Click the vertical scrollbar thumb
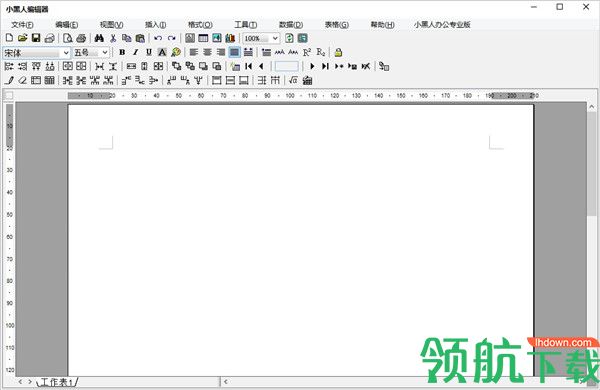The width and height of the screenshot is (600, 390). (x=592, y=163)
